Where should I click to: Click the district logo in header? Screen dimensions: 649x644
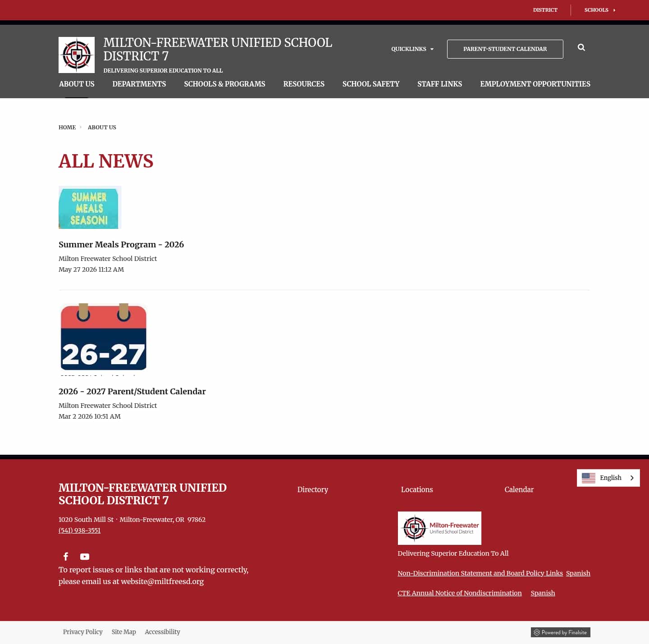77,55
